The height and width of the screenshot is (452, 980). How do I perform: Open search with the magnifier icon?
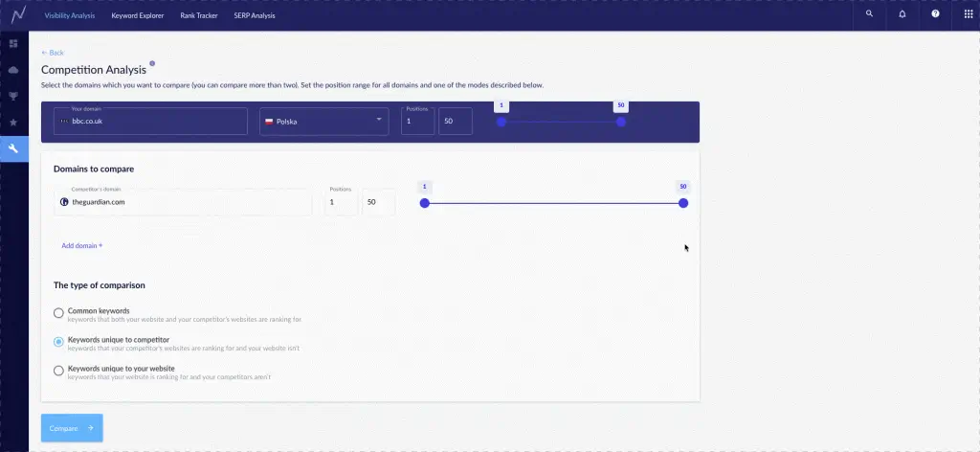[869, 14]
